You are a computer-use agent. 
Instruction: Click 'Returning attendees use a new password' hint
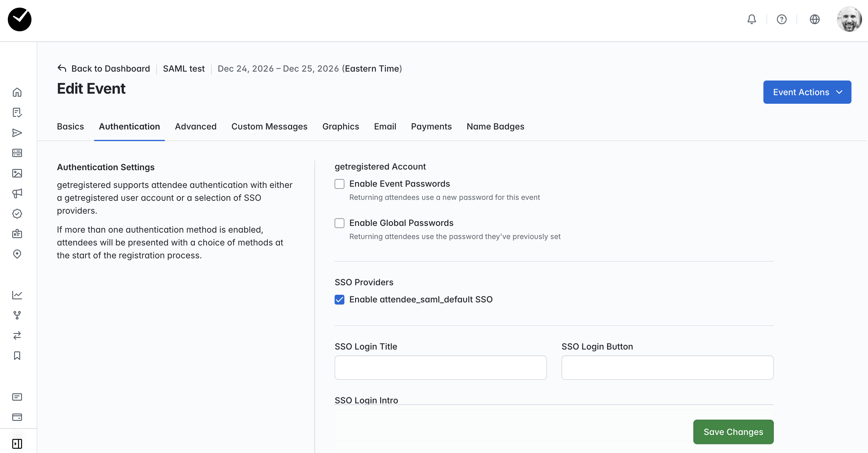444,197
